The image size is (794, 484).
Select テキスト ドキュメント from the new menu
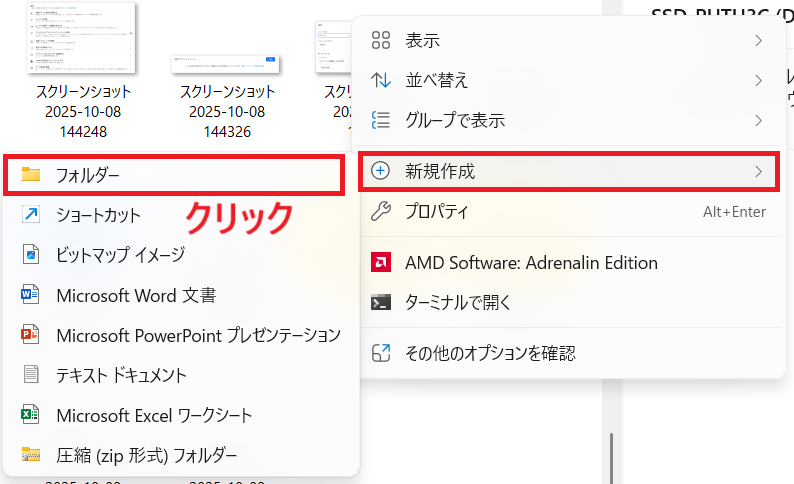tap(121, 375)
